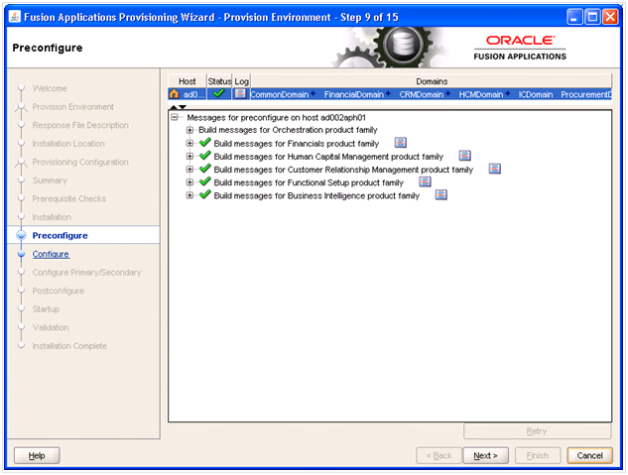Minimize the Provisioning Wizard window
This screenshot has height=475, width=628.
click(575, 17)
